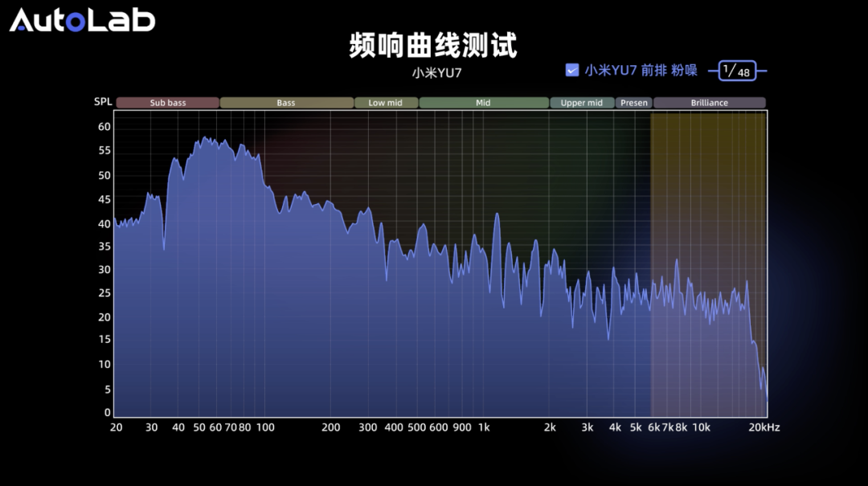The image size is (868, 486).
Task: Select the Mid band label
Action: click(x=483, y=102)
